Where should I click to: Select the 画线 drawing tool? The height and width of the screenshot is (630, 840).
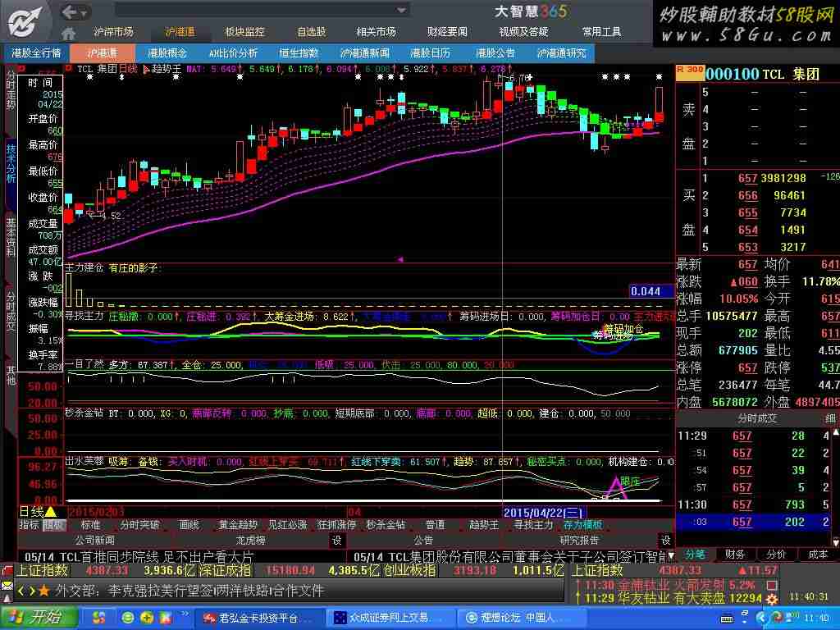(189, 525)
